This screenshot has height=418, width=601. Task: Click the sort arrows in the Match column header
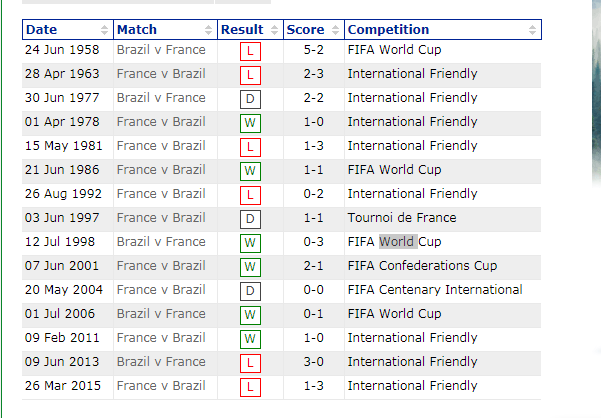[x=208, y=30]
